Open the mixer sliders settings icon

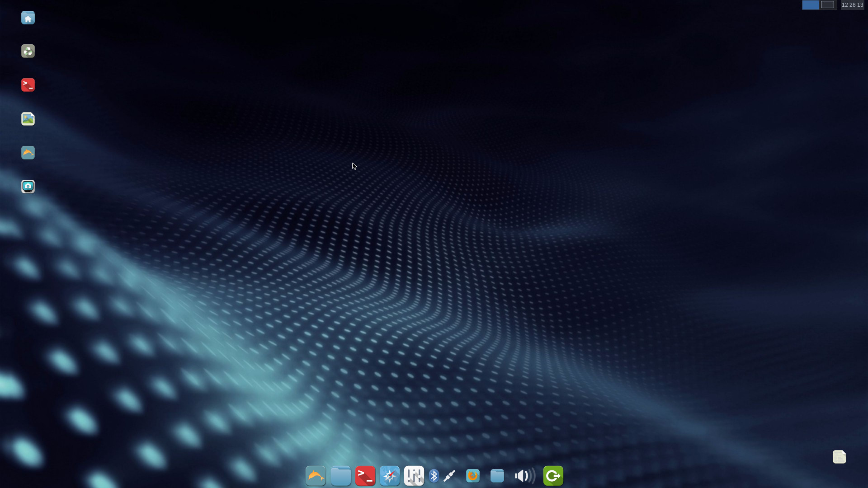coord(414,476)
